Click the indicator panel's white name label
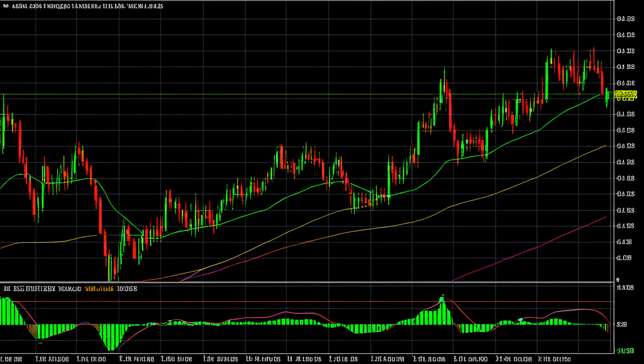Image resolution: width=644 pixels, height=364 pixels. pyautogui.click(x=42, y=289)
